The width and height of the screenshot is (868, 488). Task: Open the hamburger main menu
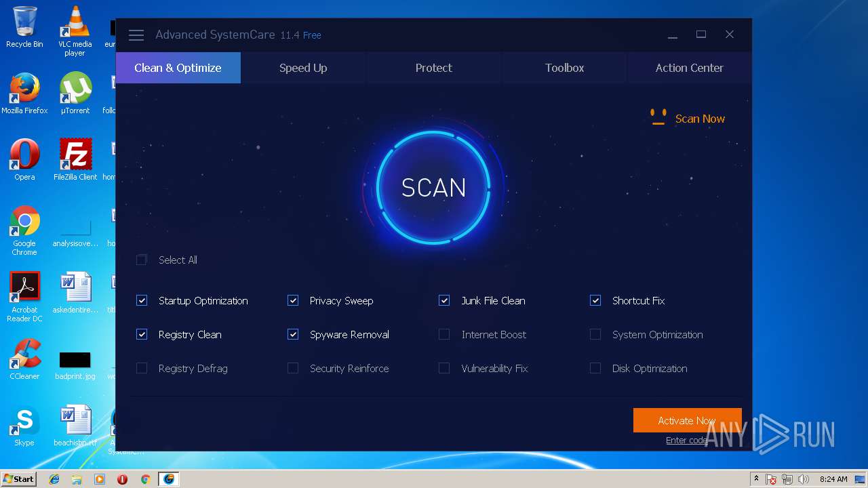click(136, 35)
